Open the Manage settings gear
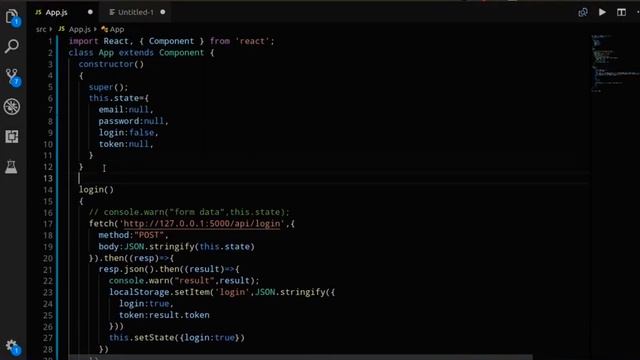Viewport: 640px width, 360px height. click(x=12, y=346)
